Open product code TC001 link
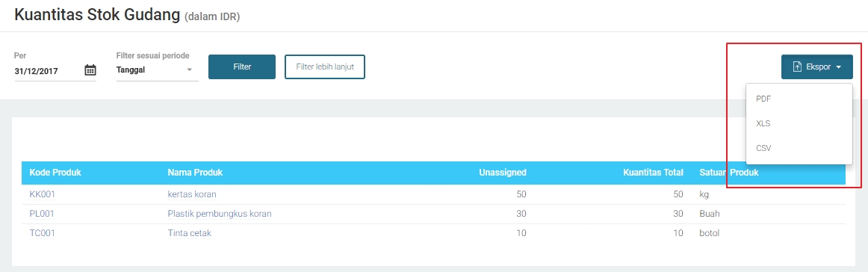 point(42,233)
